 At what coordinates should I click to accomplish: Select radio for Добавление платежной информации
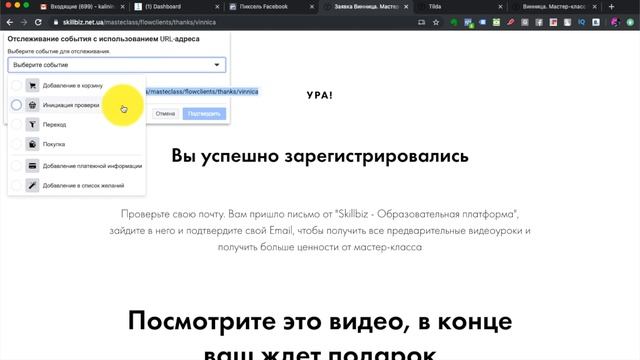tap(16, 166)
